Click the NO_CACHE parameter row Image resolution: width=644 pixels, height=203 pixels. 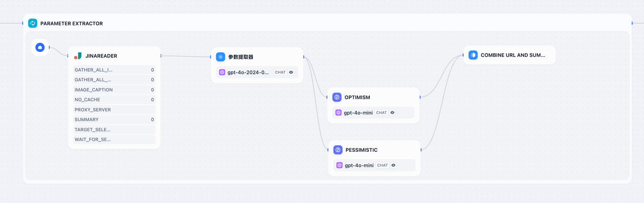[x=114, y=99]
